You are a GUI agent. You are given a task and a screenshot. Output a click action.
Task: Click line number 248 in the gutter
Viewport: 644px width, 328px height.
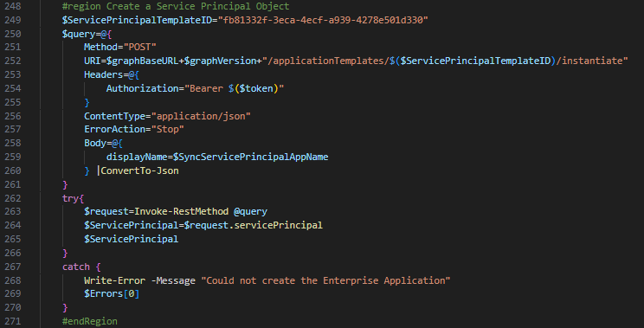point(13,7)
